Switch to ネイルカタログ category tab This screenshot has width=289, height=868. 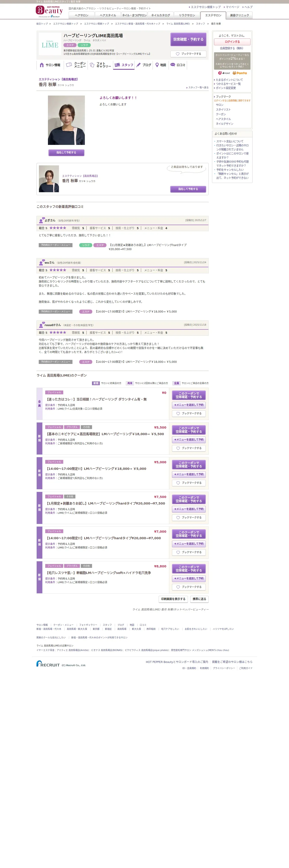[x=160, y=15]
